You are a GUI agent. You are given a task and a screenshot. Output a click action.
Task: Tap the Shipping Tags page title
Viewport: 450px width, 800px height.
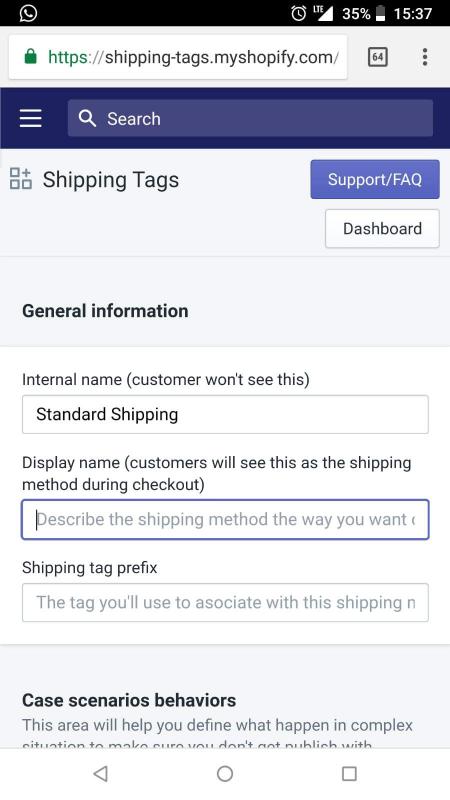click(x=111, y=180)
